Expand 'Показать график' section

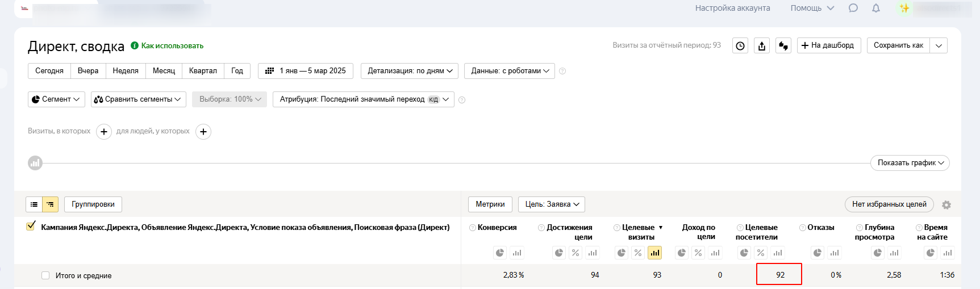click(x=910, y=163)
